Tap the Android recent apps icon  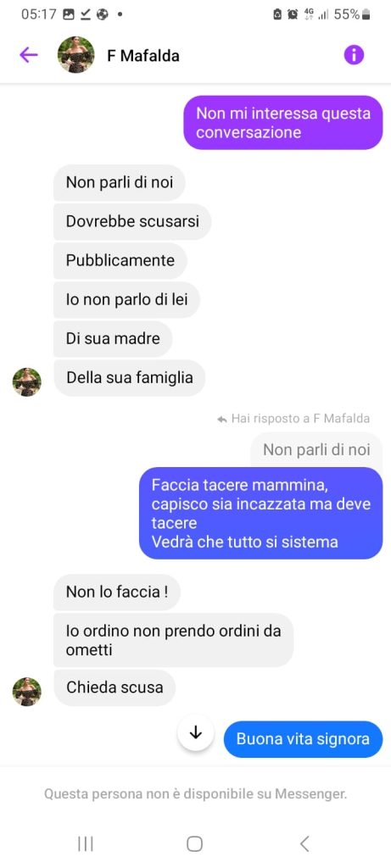tap(86, 843)
